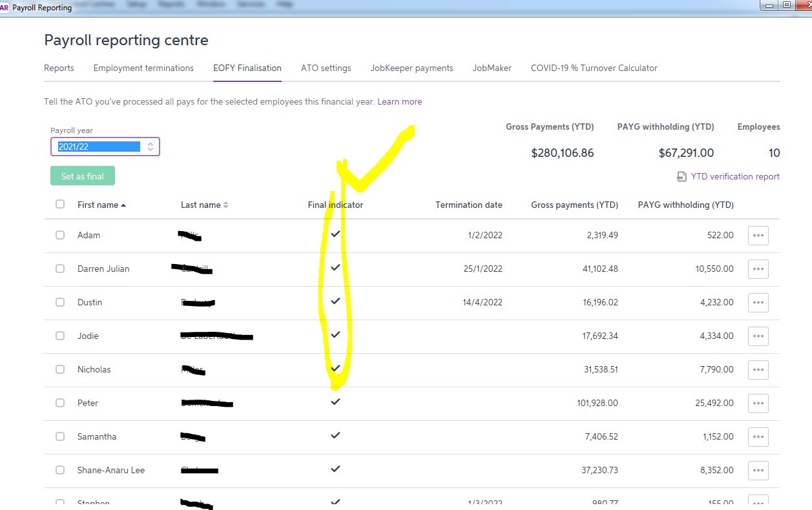
Task: Open the ellipsis menu for Shane-Anaru Lee
Action: coord(758,471)
